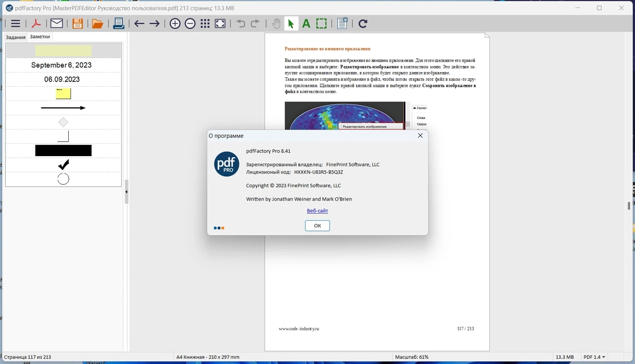Collapse the left panel via splitter handle

point(126,192)
